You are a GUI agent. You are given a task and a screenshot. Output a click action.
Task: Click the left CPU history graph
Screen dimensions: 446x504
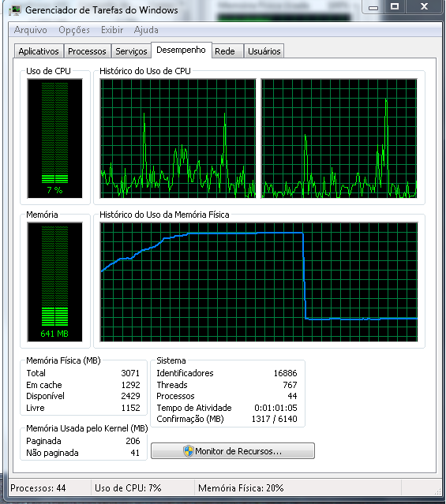click(178, 138)
